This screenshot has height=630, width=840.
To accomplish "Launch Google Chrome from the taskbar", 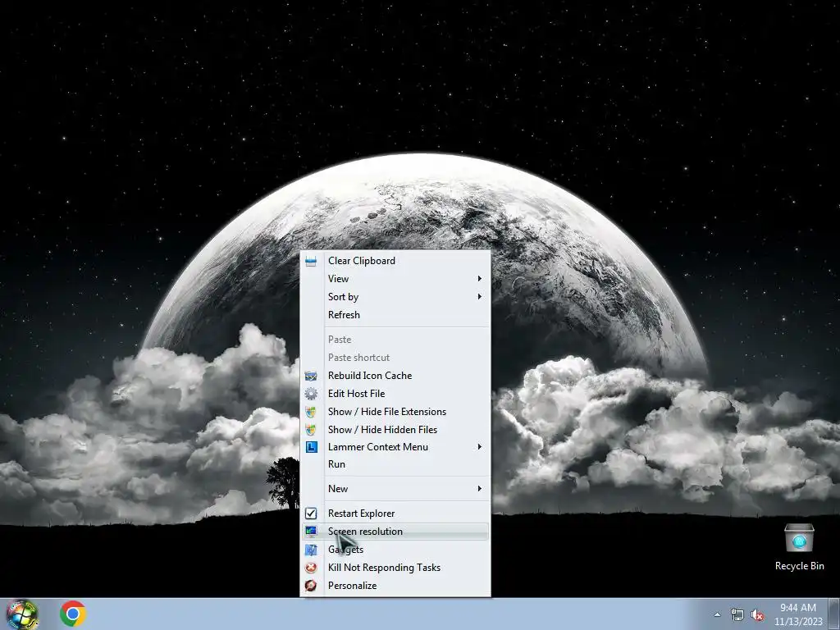I will tap(73, 614).
